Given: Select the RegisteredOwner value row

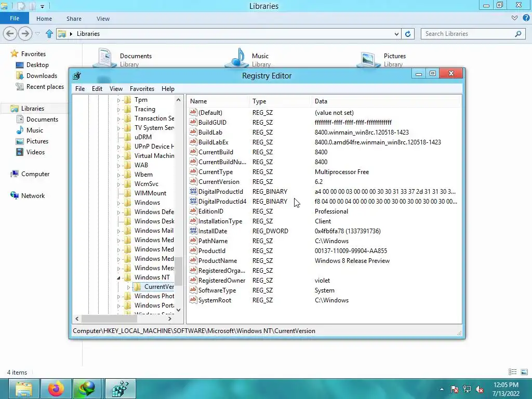Looking at the screenshot, I should coord(324,280).
